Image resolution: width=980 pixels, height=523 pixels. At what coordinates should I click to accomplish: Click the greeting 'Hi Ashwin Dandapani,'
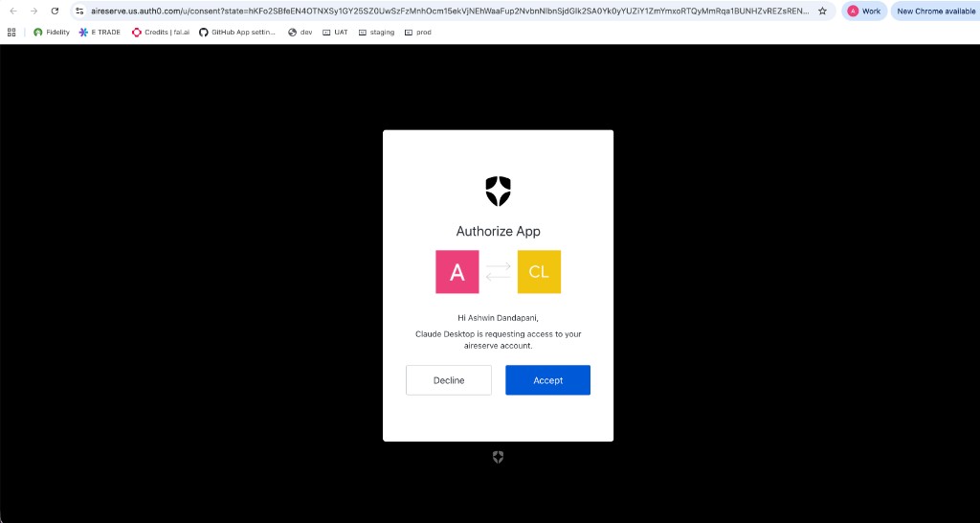[x=498, y=318]
